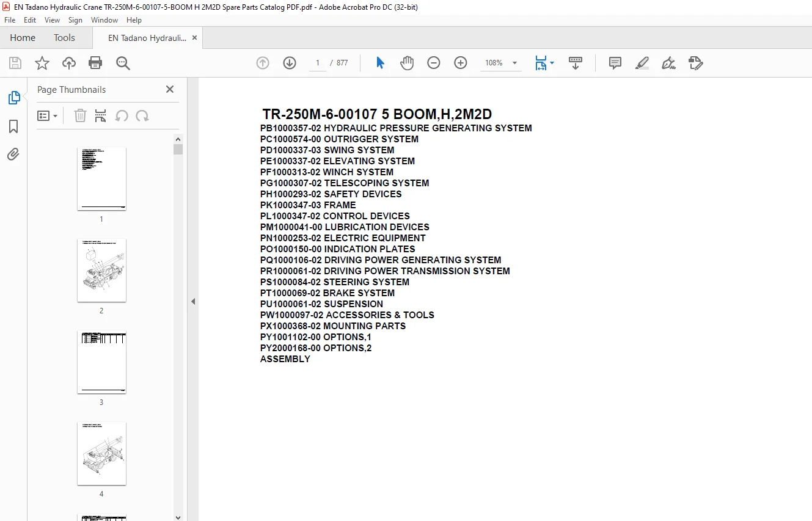Open the thumbnail options dropdown menu
The width and height of the screenshot is (812, 521).
[x=48, y=116]
